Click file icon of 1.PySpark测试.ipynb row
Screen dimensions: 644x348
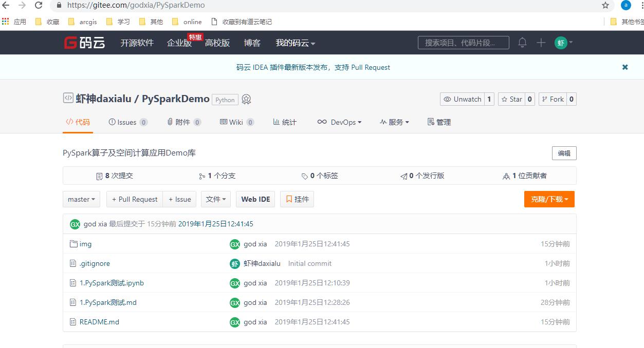point(73,283)
